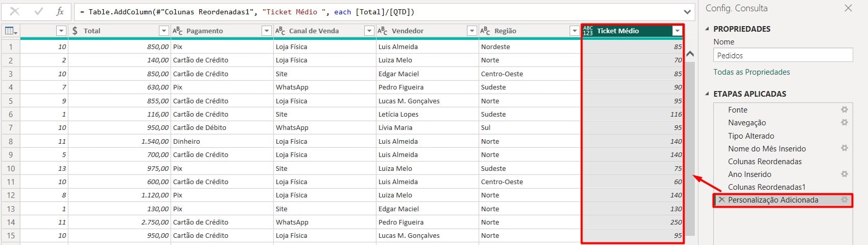Viewport: 868px width, 245px height.
Task: Click scroll up arrow of data grid
Action: point(690,54)
